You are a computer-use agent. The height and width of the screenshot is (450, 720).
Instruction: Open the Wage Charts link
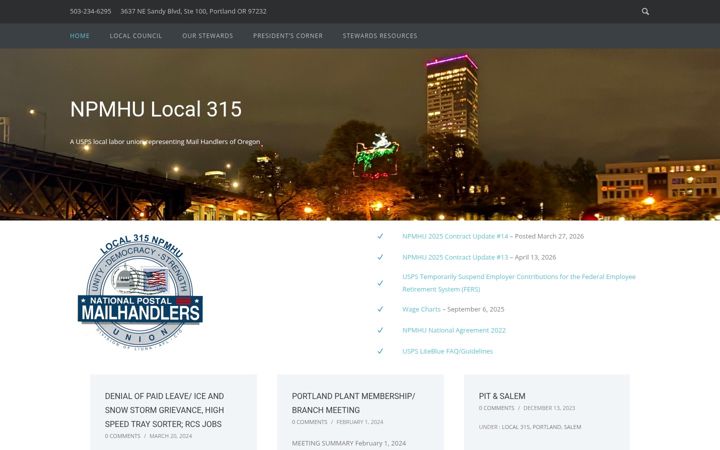click(421, 309)
